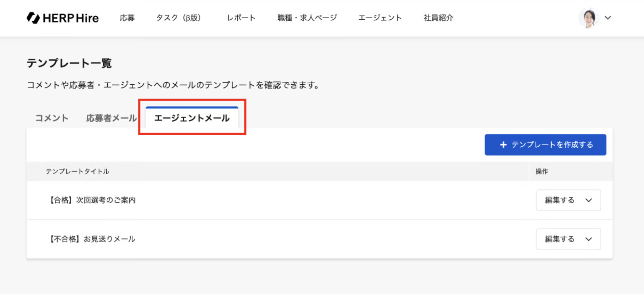Image resolution: width=644 pixels, height=294 pixels.
Task: Open 職種・求人ページ in navigation
Action: click(x=307, y=18)
